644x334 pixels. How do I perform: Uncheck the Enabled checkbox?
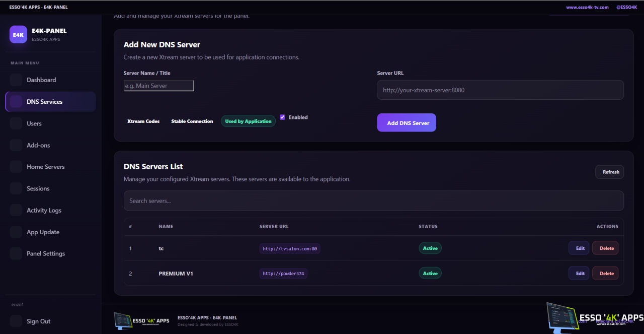[283, 117]
